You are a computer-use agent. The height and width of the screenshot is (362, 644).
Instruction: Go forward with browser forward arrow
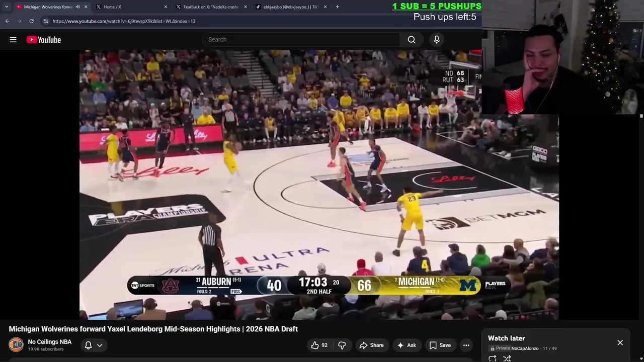(20, 21)
